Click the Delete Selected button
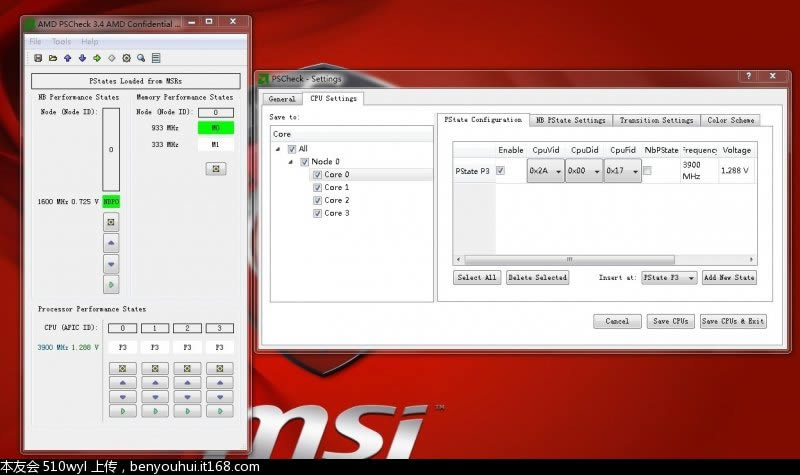 538,277
